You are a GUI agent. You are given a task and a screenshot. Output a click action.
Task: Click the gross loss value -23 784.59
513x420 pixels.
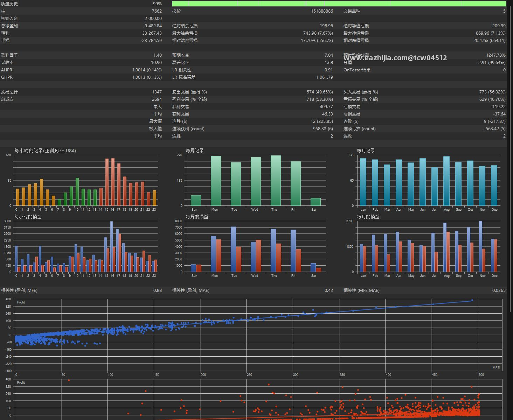[151, 41]
